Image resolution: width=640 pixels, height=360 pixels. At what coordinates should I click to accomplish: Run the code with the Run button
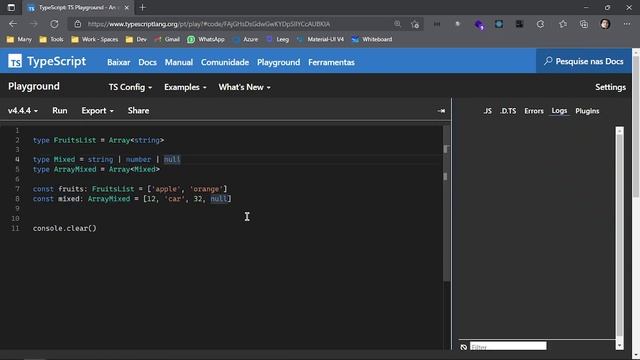click(60, 111)
